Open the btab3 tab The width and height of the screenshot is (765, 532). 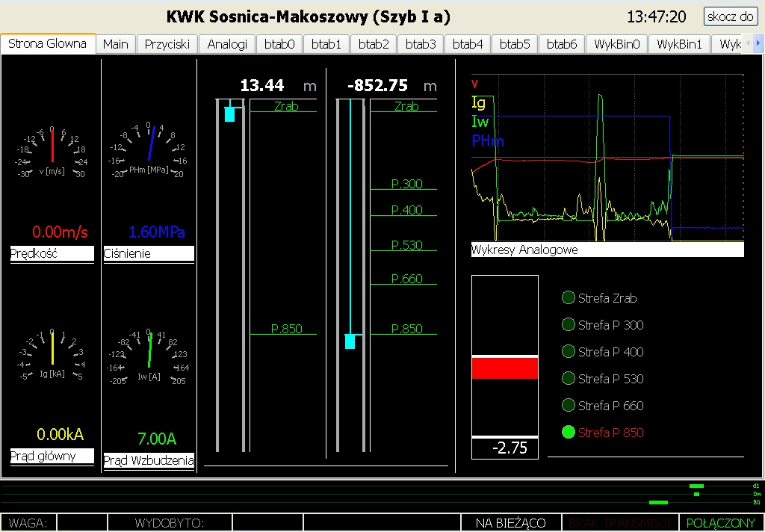click(421, 44)
